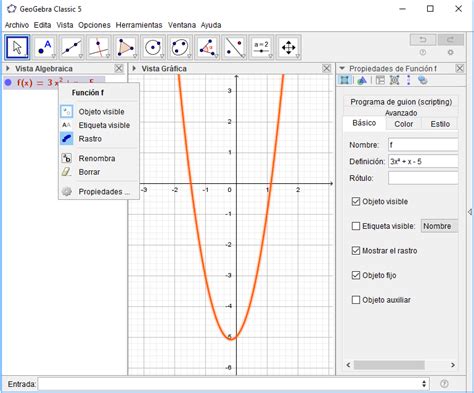Toggle Etiqueta visible in the context menu
The width and height of the screenshot is (474, 393).
point(99,125)
